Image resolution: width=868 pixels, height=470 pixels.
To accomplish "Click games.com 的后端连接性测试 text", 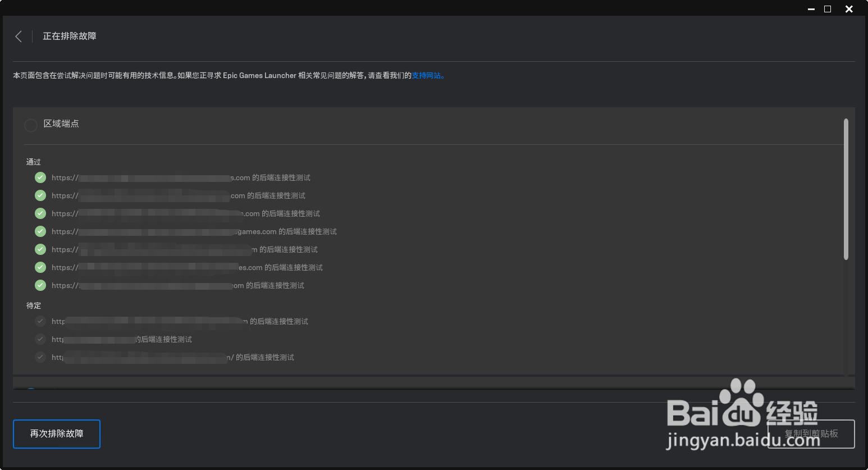I will pyautogui.click(x=287, y=231).
